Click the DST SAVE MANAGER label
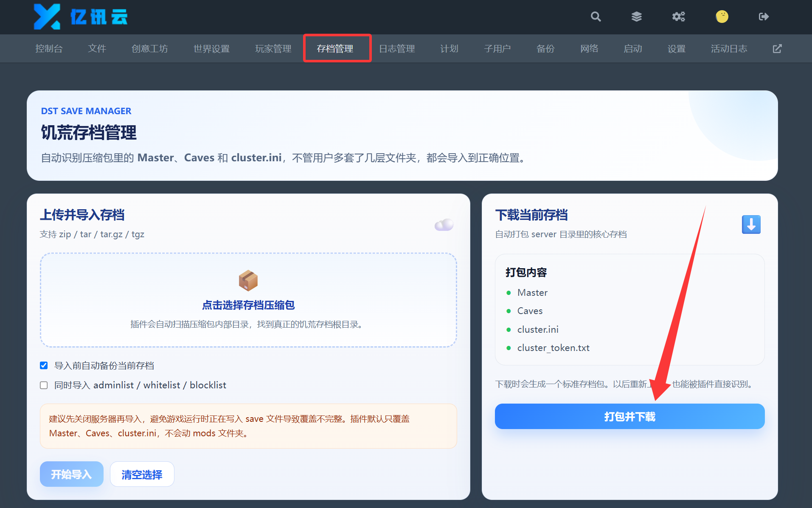This screenshot has height=508, width=812. (86, 111)
